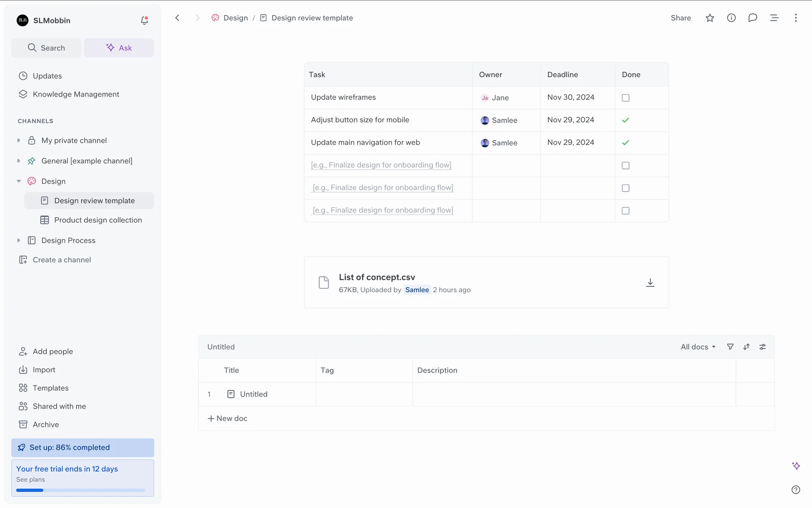The height and width of the screenshot is (508, 812).
Task: Expand My private channel tree arrow
Action: [19, 141]
